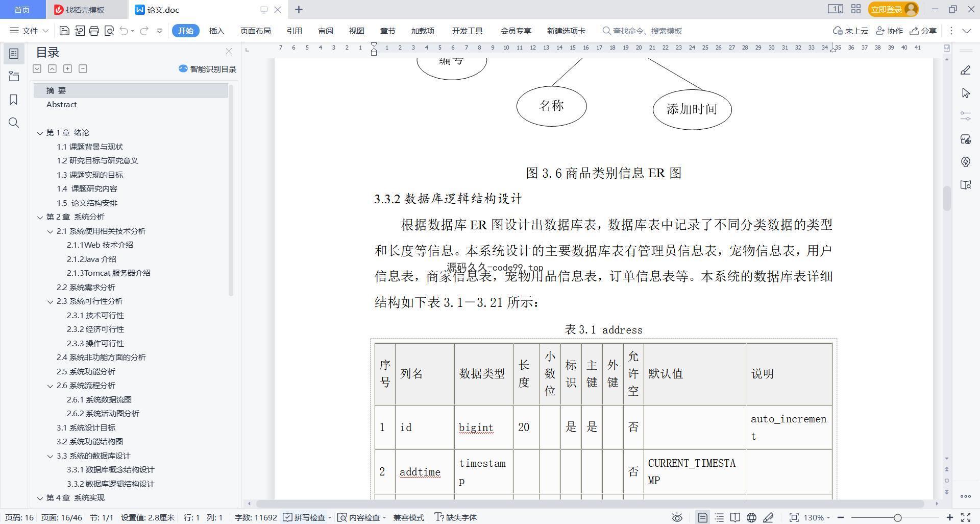
Task: Open the outline navigation pane icon
Action: point(14,53)
